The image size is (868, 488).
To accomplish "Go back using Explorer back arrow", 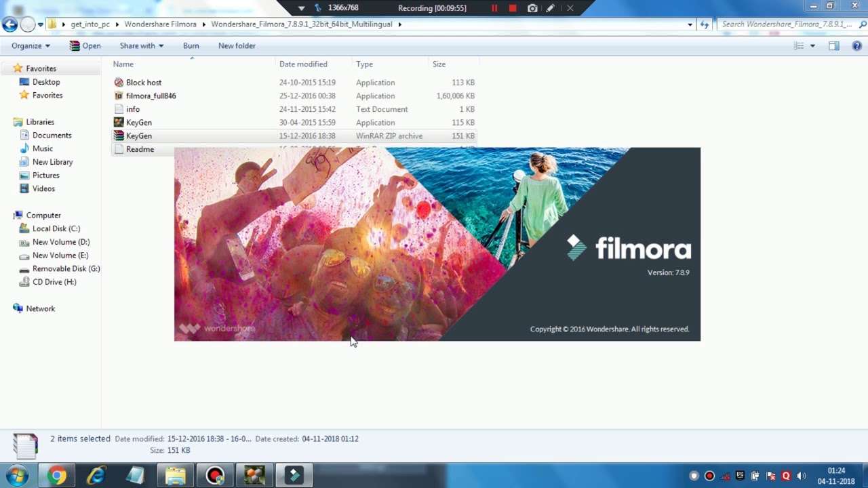I will [x=9, y=24].
